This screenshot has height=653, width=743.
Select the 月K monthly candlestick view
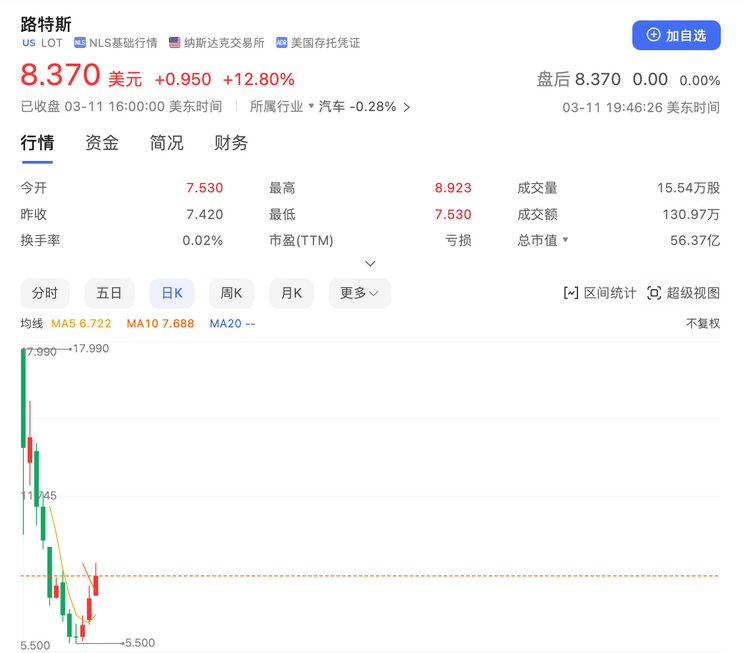point(291,293)
